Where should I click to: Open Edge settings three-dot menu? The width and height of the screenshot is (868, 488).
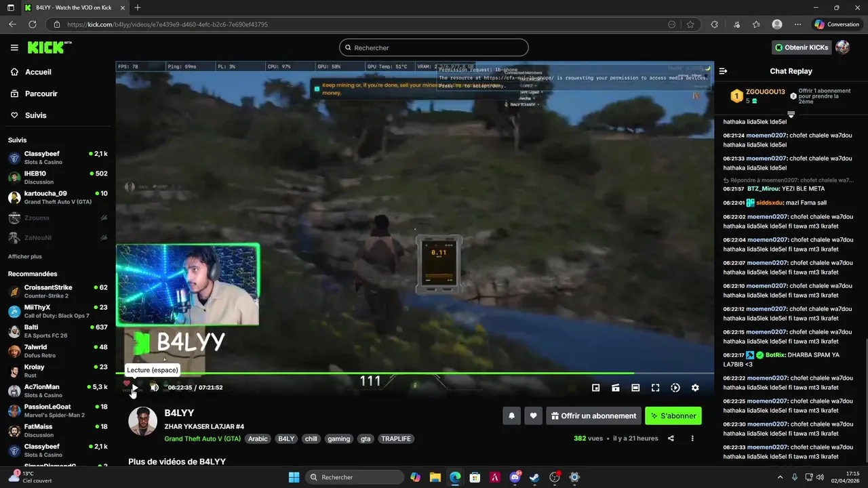[x=797, y=24]
